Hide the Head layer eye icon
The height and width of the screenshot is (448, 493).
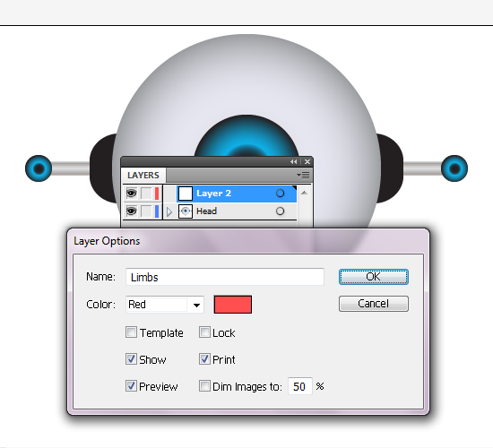(132, 211)
